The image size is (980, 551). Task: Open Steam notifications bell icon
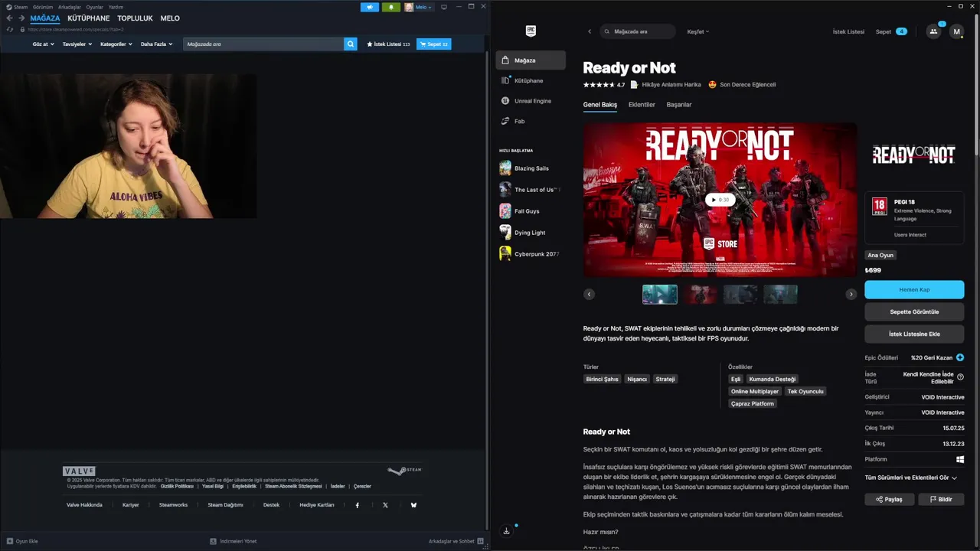(391, 7)
